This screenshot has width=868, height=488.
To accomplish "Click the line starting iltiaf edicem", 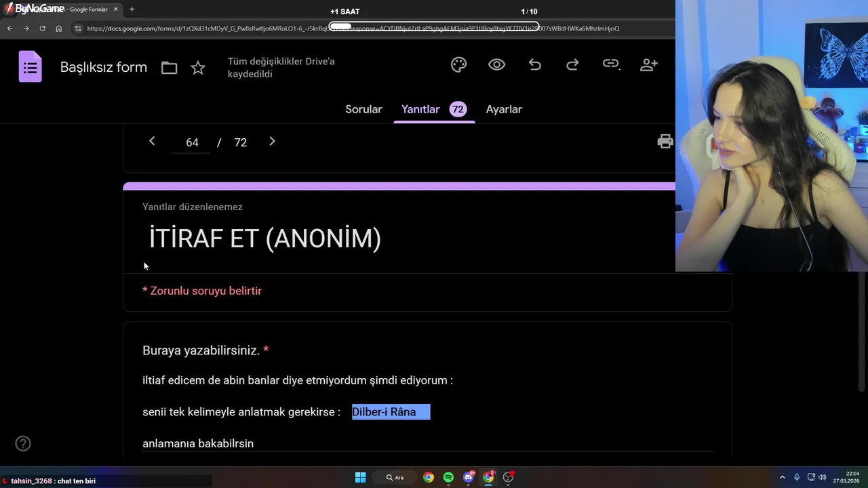I will pos(298,380).
